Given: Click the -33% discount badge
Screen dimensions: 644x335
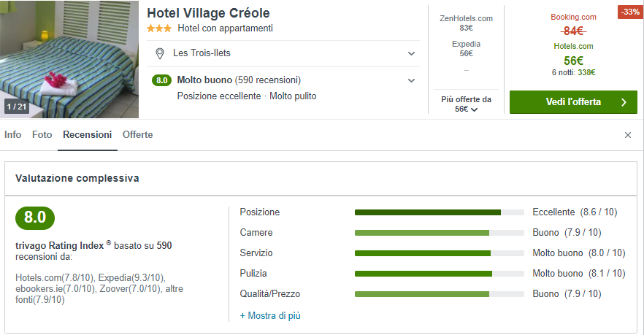Looking at the screenshot, I should pos(629,12).
